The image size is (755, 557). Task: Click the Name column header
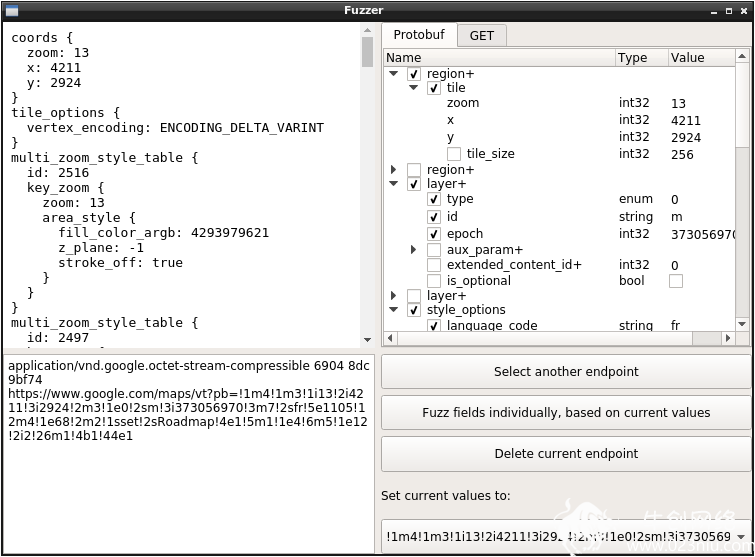coord(499,58)
